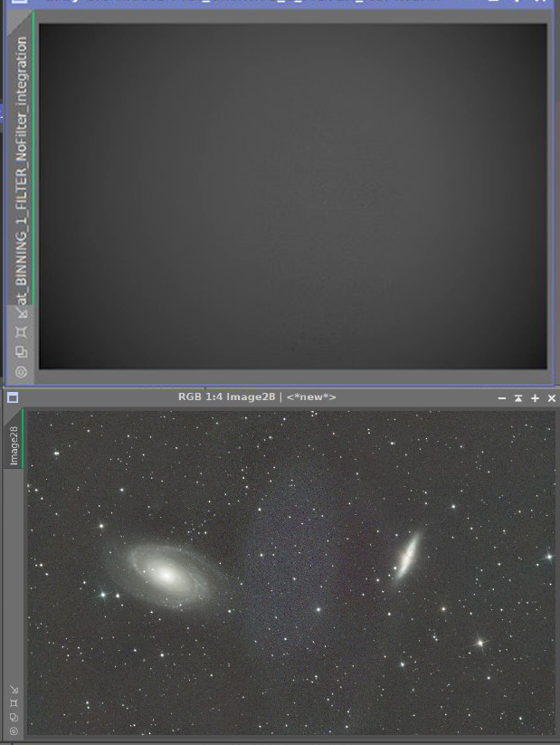Minimize the Image28 window
This screenshot has height=745, width=560.
pos(501,398)
